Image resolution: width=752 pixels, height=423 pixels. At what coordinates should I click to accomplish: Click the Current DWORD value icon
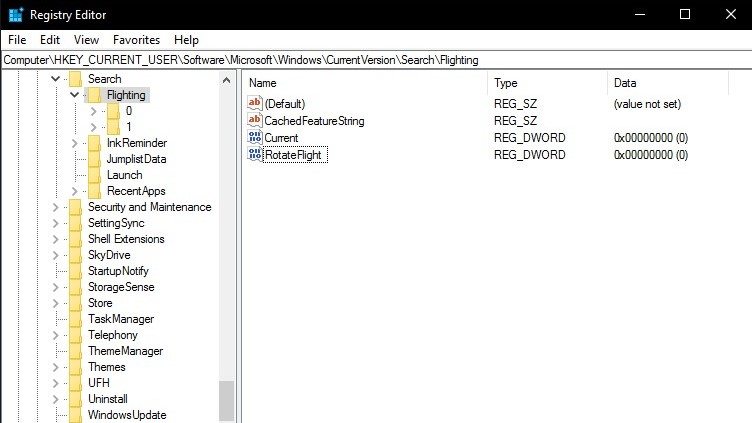254,138
